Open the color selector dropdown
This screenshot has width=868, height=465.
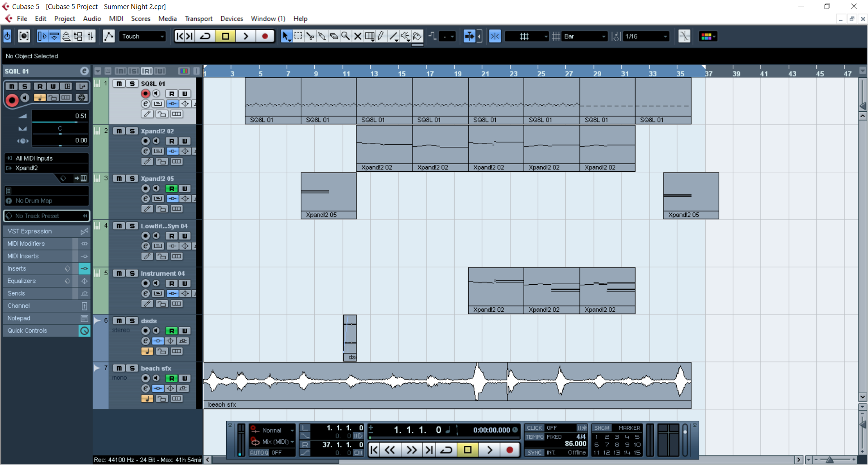708,36
